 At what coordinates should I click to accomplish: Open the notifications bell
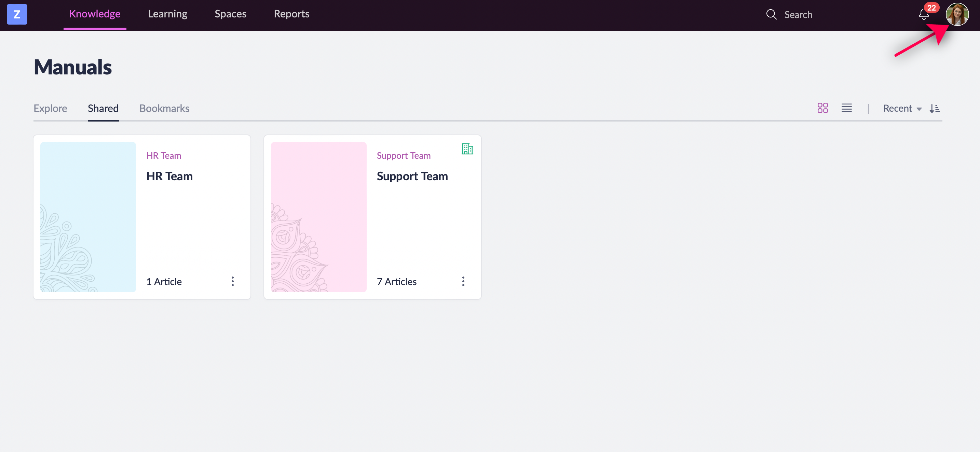(x=924, y=14)
